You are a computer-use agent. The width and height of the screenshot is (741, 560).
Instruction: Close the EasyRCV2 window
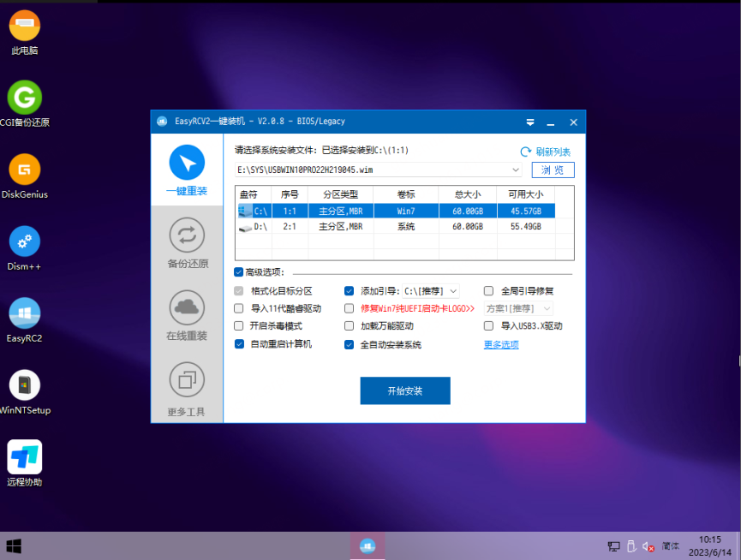[574, 122]
